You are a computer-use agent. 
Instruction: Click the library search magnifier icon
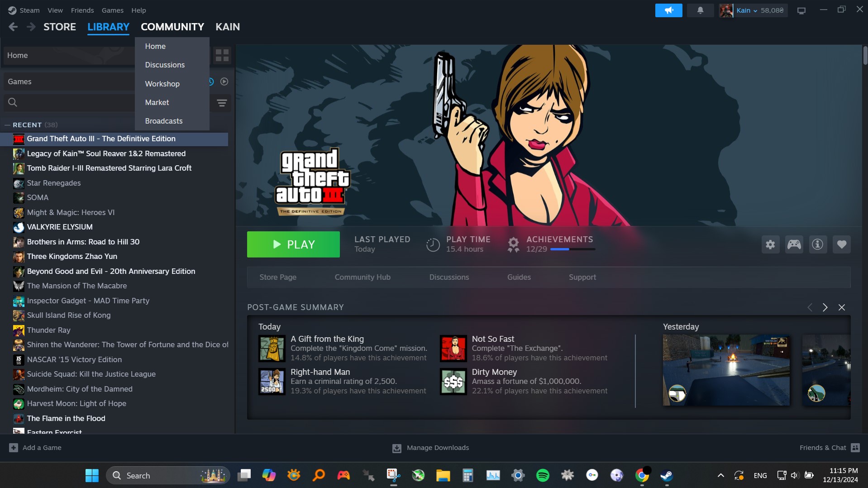(13, 102)
